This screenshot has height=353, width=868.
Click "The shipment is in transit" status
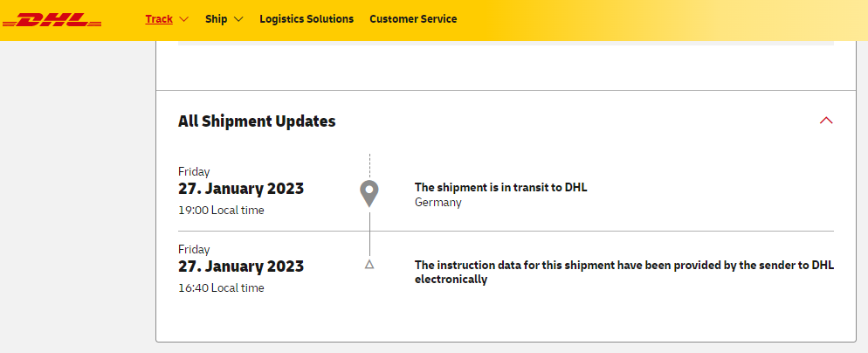[x=506, y=187]
